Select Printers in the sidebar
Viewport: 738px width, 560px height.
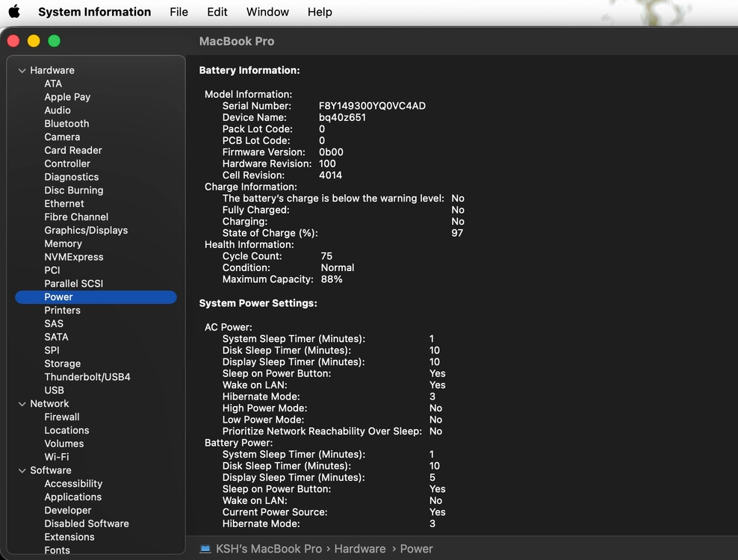pos(62,310)
